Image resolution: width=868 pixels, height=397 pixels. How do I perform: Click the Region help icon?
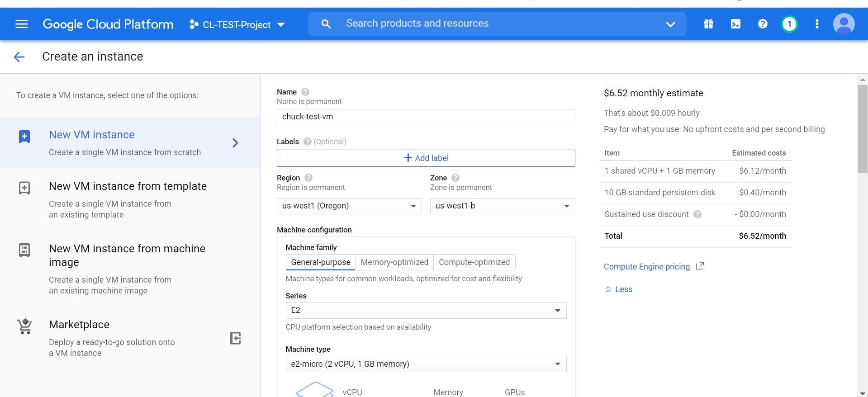point(308,178)
